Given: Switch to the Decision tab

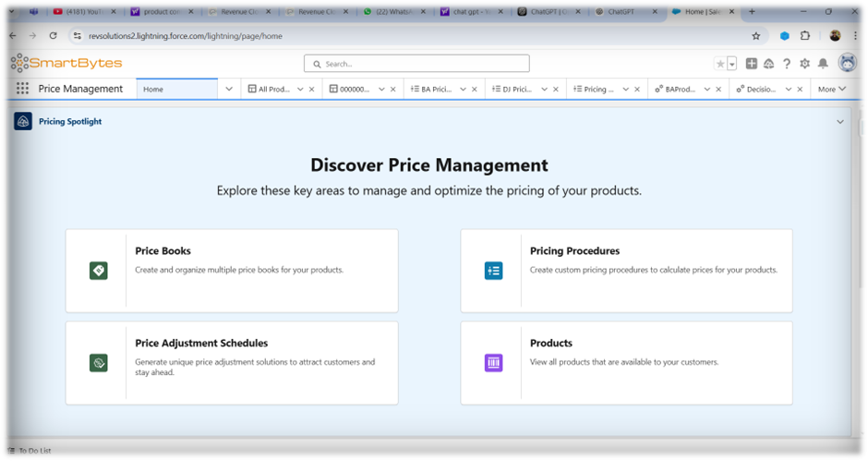Looking at the screenshot, I should tap(761, 90).
